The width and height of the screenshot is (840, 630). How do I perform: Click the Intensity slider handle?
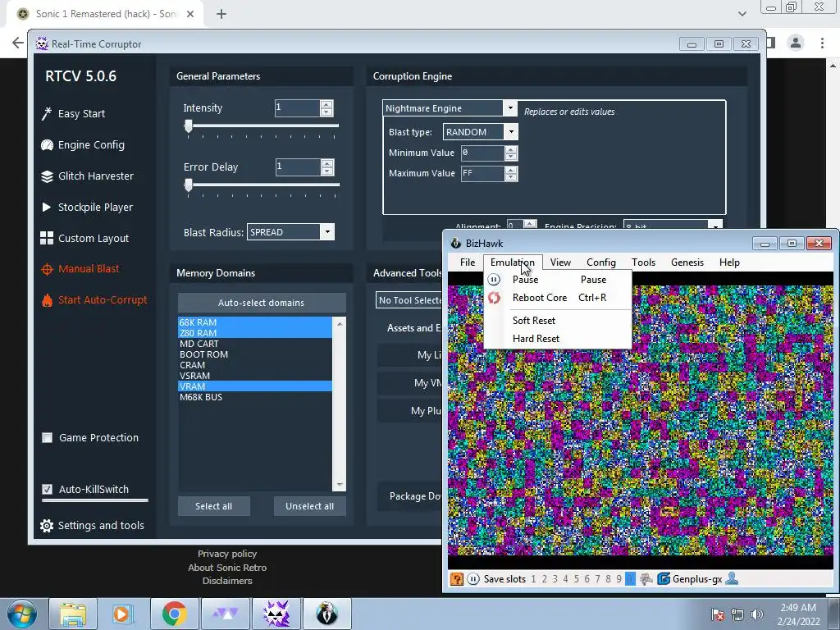pyautogui.click(x=188, y=126)
